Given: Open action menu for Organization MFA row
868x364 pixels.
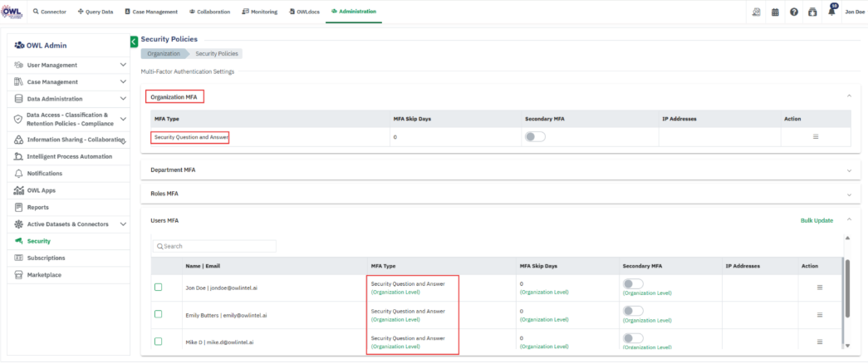Looking at the screenshot, I should pyautogui.click(x=816, y=136).
